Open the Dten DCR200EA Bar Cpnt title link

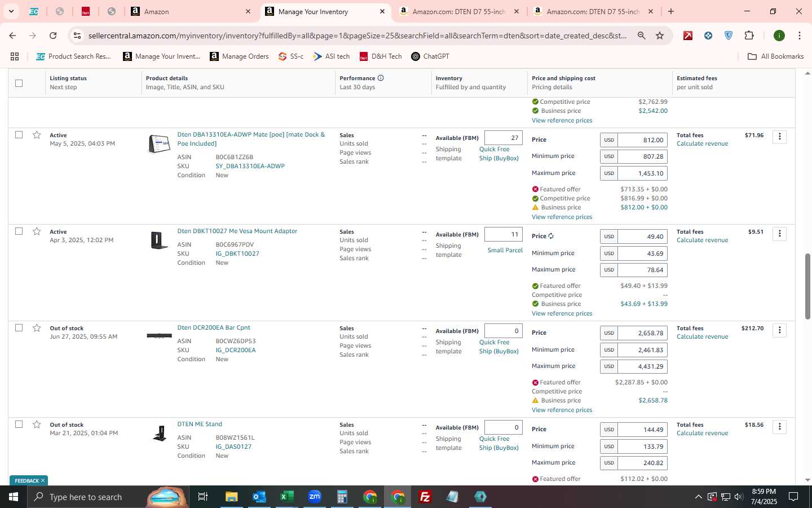[214, 327]
